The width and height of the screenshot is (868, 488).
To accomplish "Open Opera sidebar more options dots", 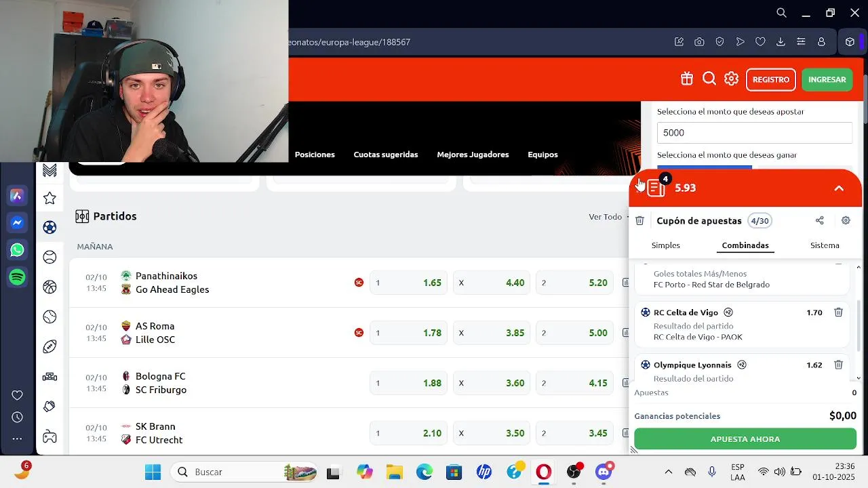I will point(18,439).
